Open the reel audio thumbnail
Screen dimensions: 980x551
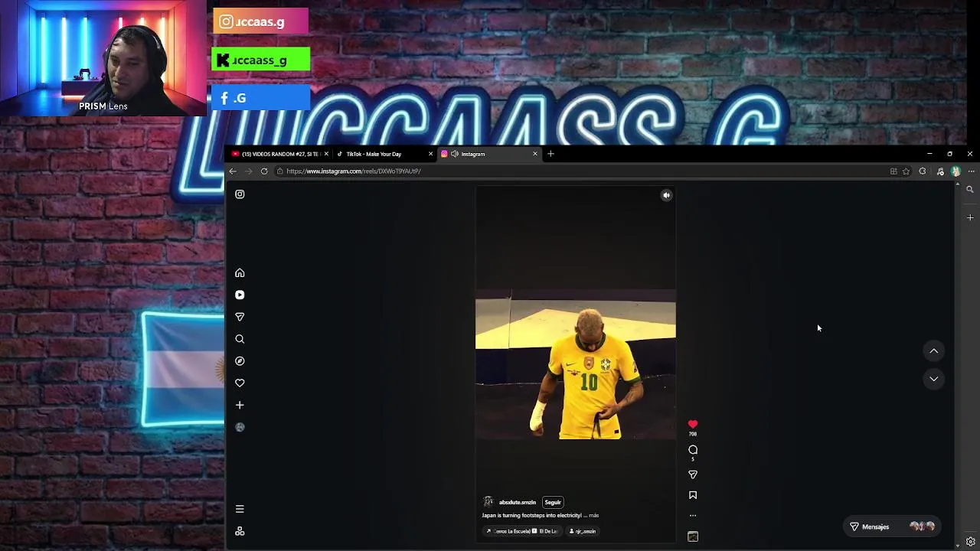(693, 536)
